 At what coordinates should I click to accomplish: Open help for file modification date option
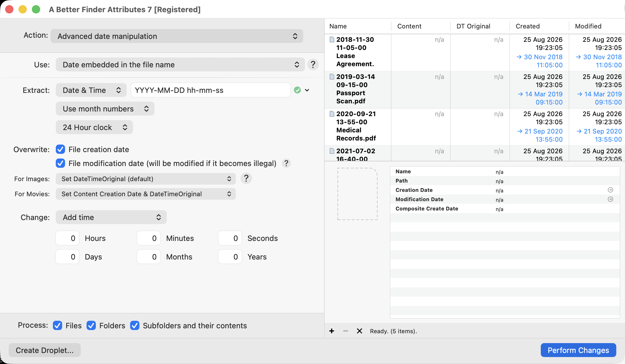tap(286, 163)
